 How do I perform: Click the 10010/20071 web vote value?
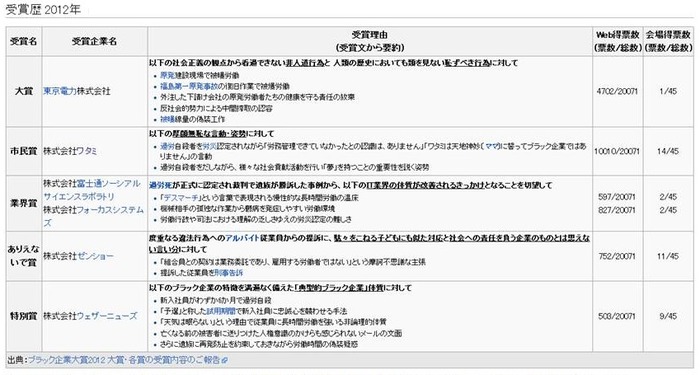[x=618, y=151]
